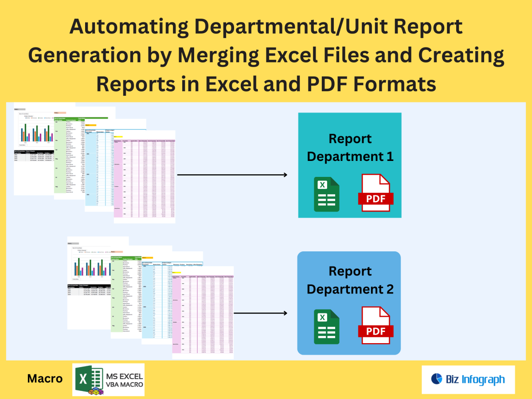Select the Excel icon inside Report Department 2
Screen dimensions: 532x399
click(326, 327)
